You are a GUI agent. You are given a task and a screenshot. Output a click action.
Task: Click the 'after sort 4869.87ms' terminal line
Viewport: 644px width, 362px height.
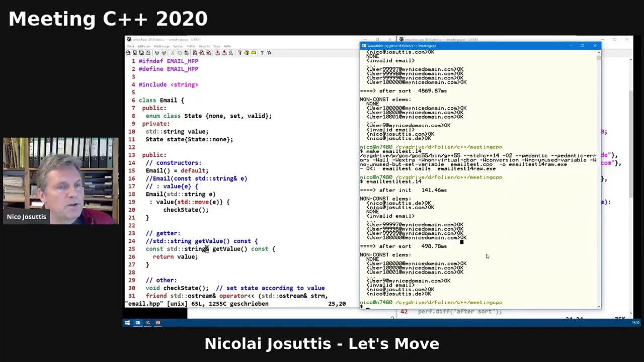pos(404,91)
